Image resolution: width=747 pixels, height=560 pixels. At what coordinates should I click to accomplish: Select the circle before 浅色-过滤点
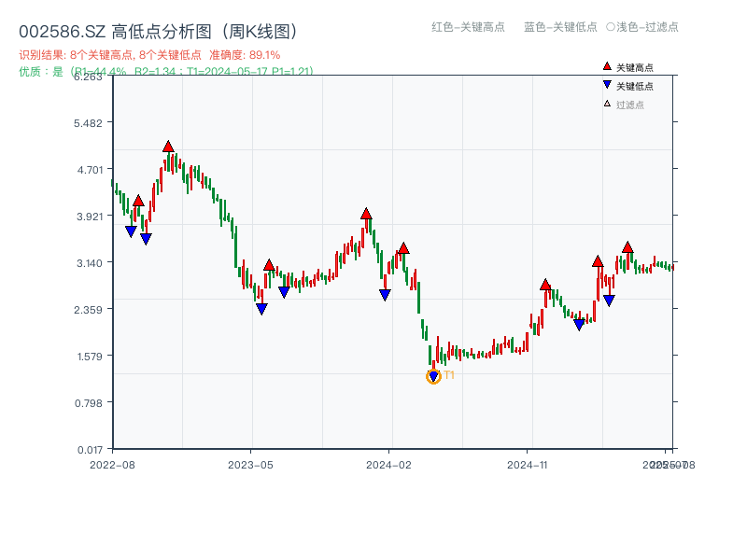coord(610,27)
